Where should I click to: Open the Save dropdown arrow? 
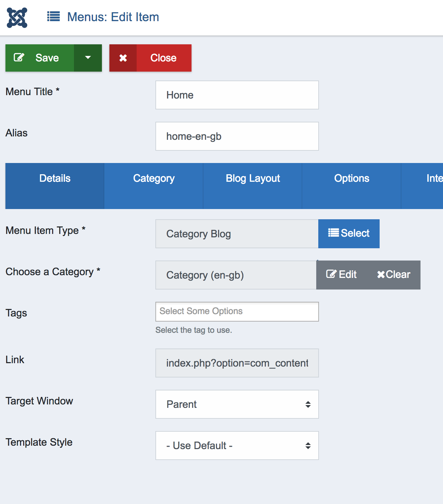click(x=88, y=58)
